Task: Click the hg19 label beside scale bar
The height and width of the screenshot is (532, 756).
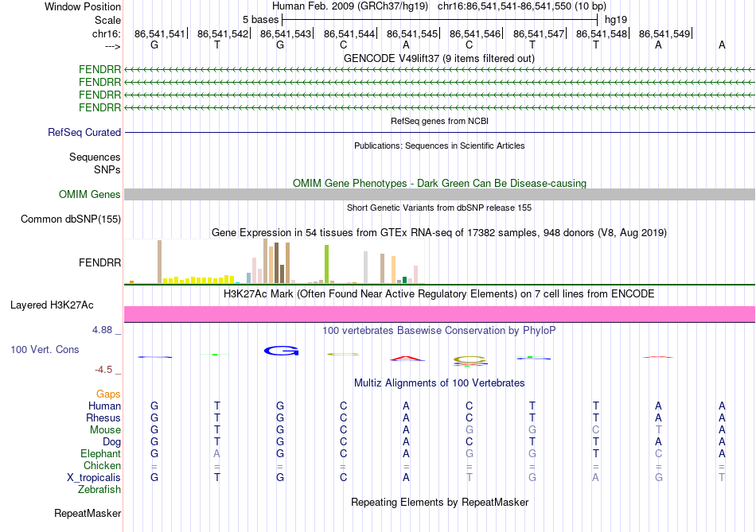Action: (x=616, y=20)
